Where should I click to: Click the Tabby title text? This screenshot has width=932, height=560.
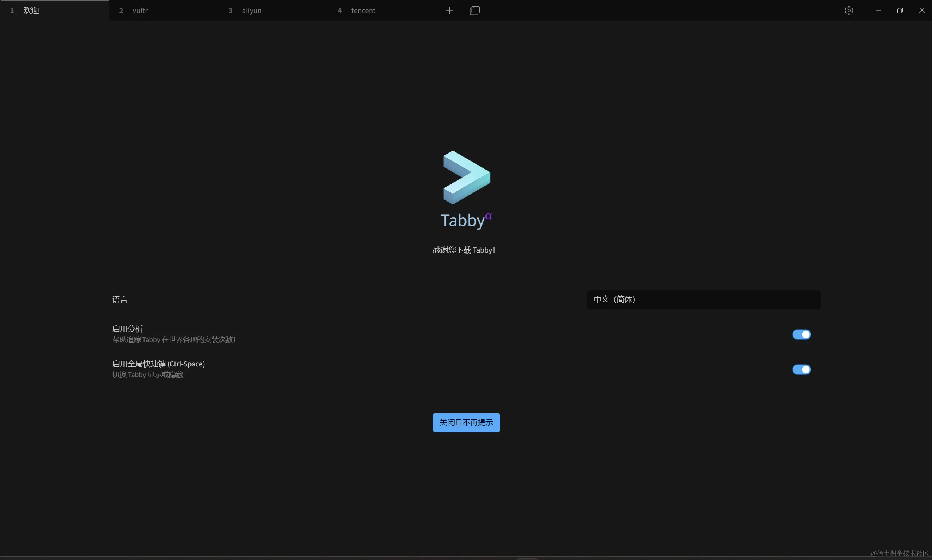(x=463, y=221)
